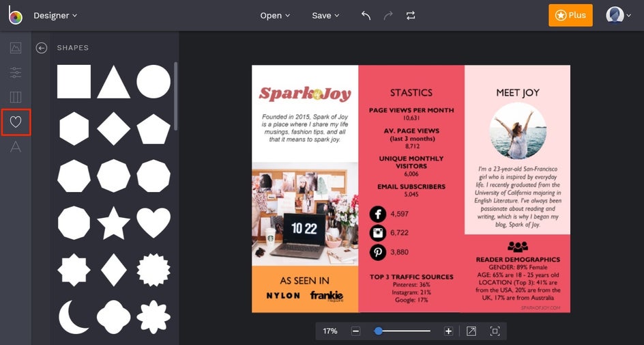
Task: Select the READER DEMOGRAPHICS heading
Action: (x=518, y=260)
